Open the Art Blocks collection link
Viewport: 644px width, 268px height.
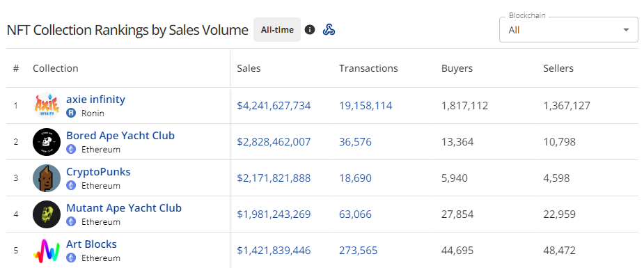tap(92, 244)
